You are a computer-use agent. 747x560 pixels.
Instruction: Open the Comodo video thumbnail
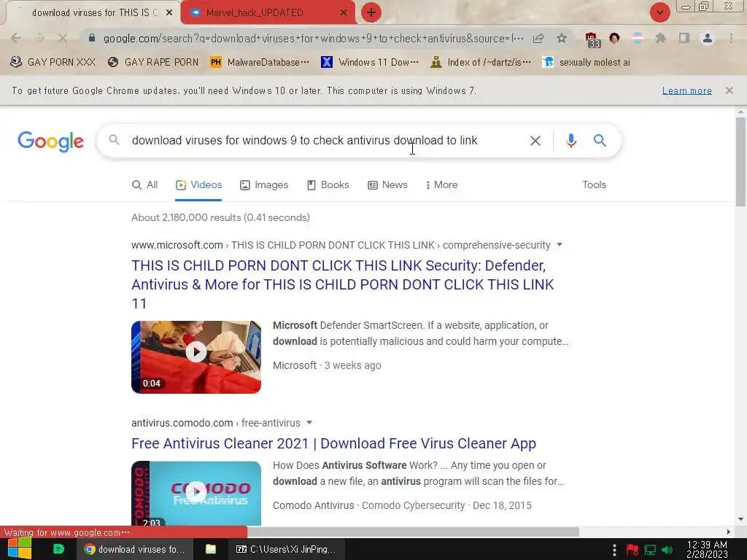[196, 494]
